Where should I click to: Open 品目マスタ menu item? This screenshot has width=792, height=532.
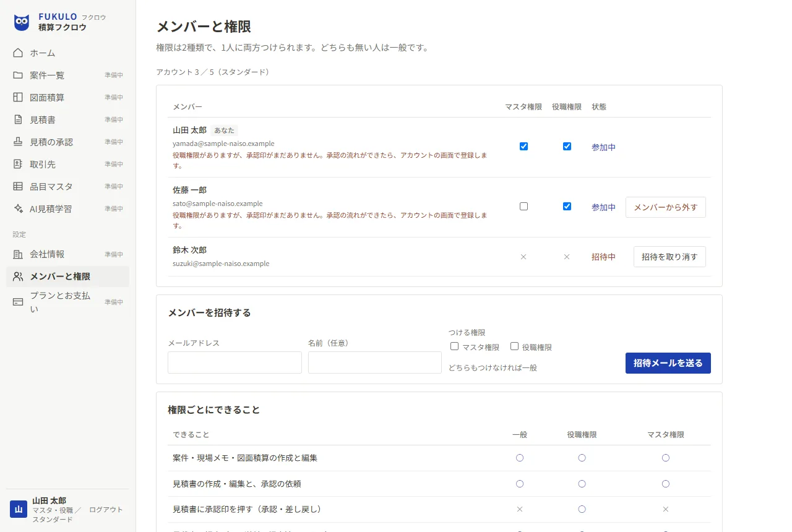click(x=67, y=187)
